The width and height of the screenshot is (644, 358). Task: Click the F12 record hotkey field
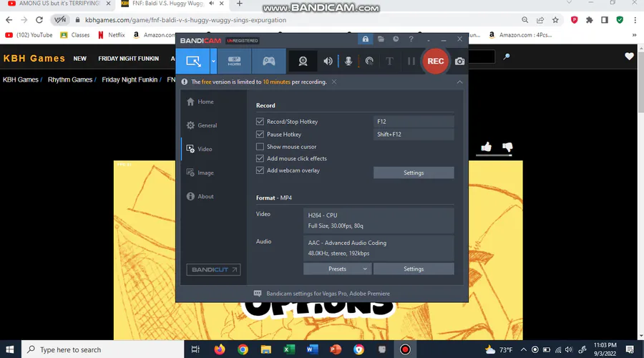tap(414, 122)
